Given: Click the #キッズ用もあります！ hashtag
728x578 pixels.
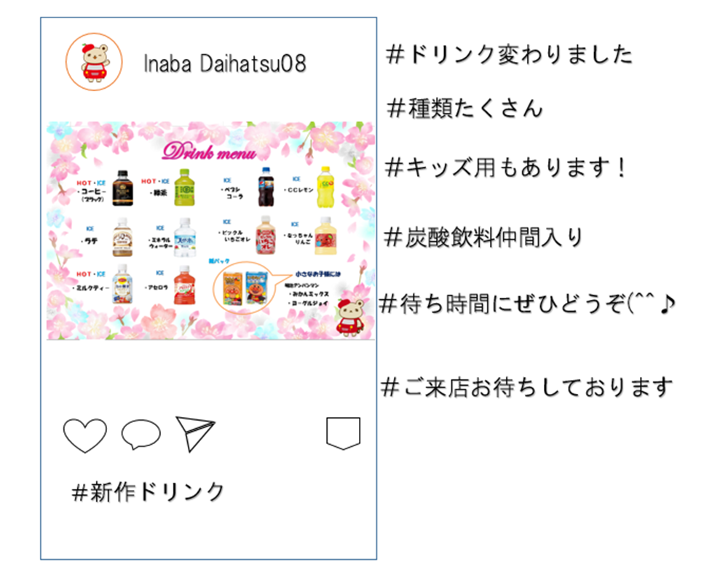Looking at the screenshot, I should pyautogui.click(x=506, y=167).
